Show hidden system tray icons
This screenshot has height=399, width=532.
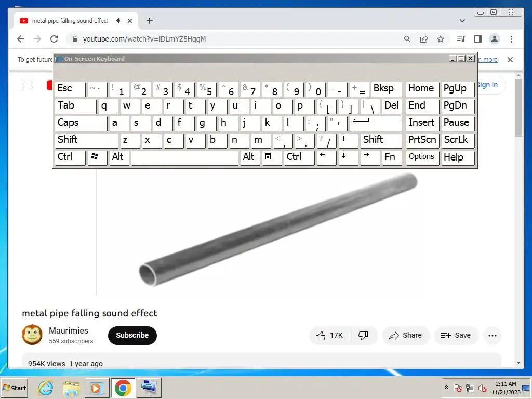tap(446, 388)
